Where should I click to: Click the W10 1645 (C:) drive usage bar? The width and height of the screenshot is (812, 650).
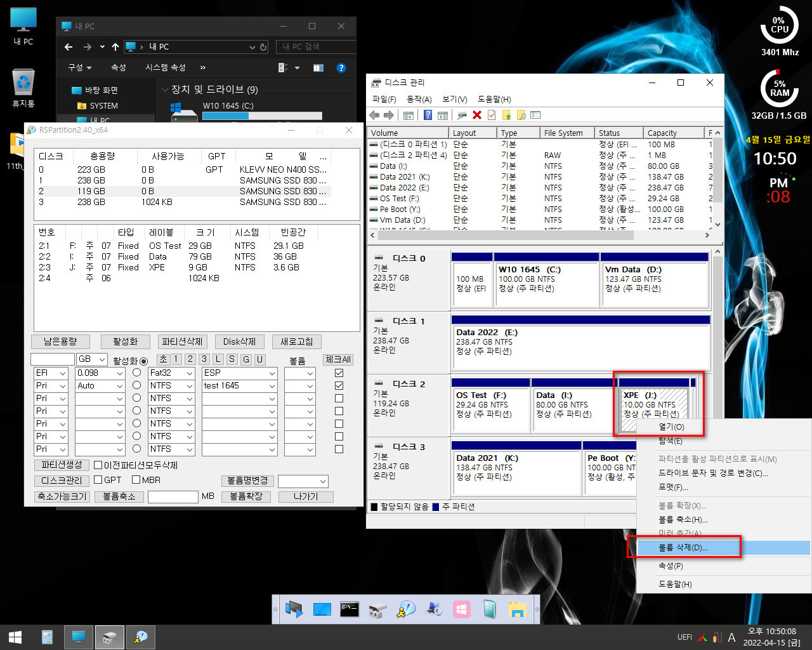coord(262,116)
